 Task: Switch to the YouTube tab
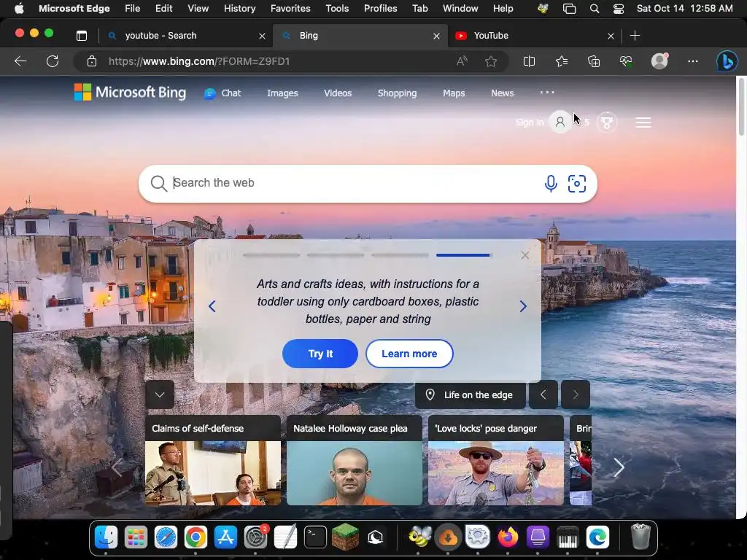pyautogui.click(x=533, y=36)
